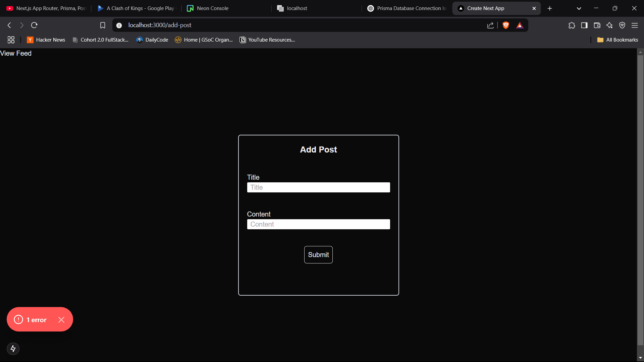The width and height of the screenshot is (644, 362).
Task: Click the Brave VPN shield icon
Action: coord(622,25)
